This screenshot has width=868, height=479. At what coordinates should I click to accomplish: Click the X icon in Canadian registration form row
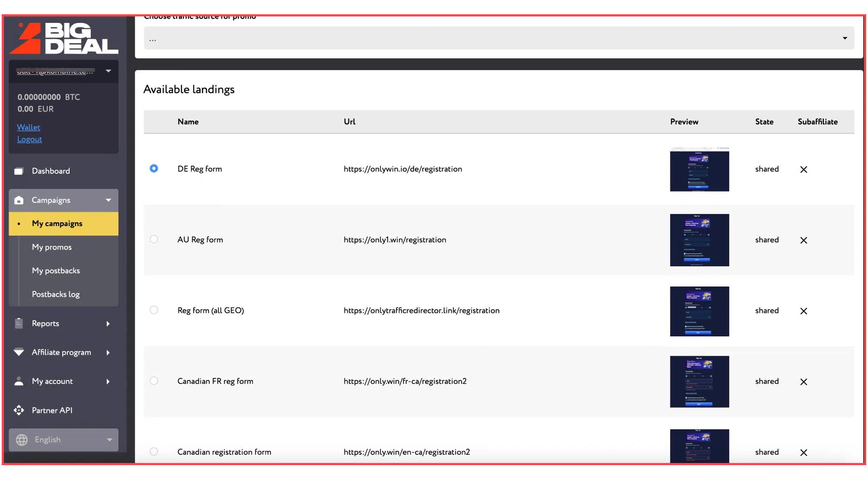point(804,453)
